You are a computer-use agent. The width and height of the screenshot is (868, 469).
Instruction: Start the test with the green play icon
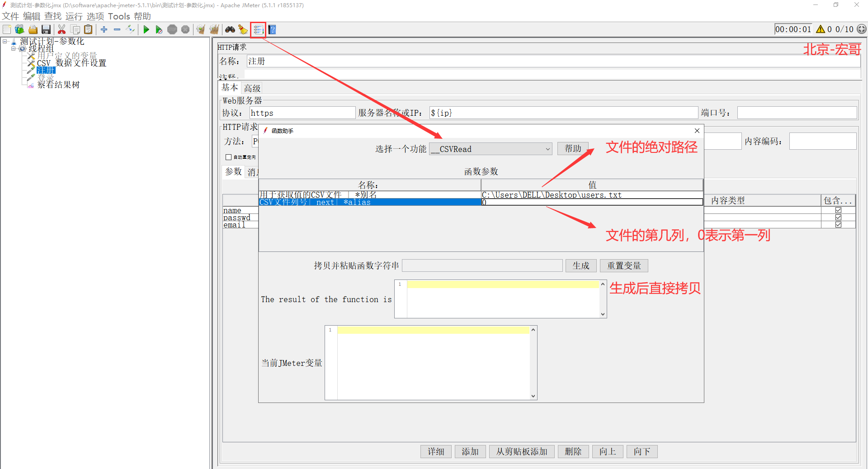tap(146, 29)
